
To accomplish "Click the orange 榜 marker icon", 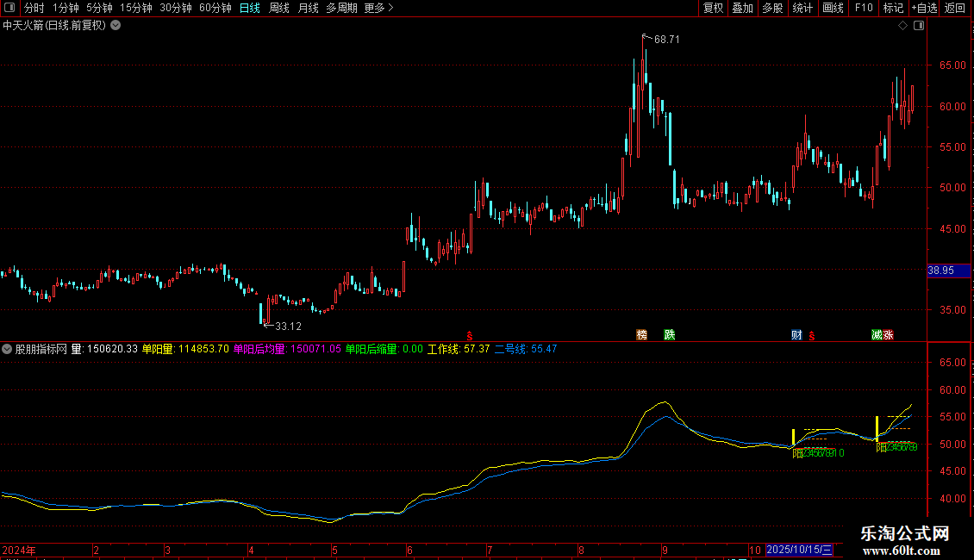I will [x=641, y=334].
